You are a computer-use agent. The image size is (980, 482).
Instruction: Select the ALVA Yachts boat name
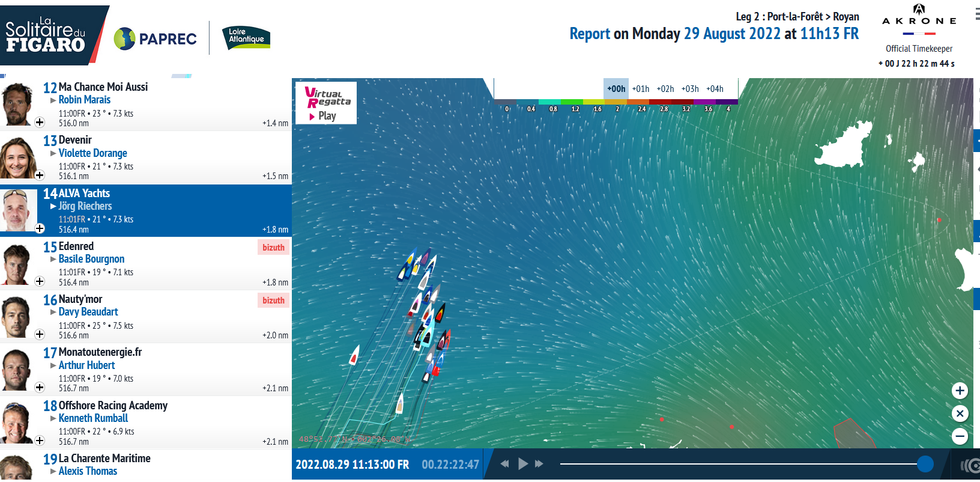tap(84, 194)
